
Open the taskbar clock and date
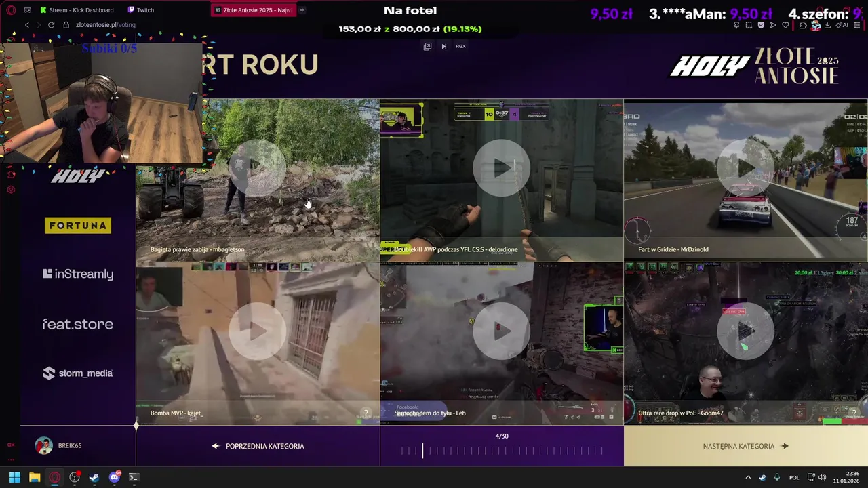pyautogui.click(x=846, y=477)
